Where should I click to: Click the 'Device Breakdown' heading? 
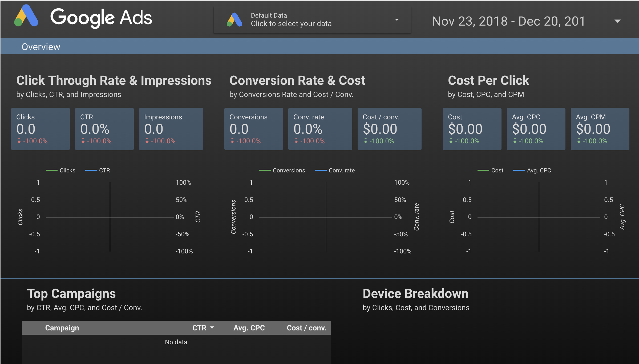pyautogui.click(x=415, y=294)
